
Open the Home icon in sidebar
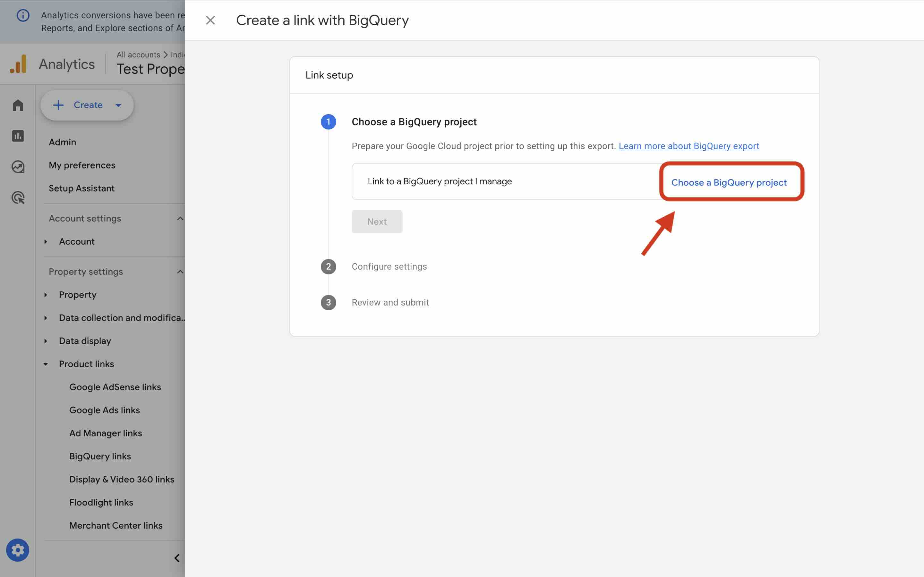click(18, 105)
